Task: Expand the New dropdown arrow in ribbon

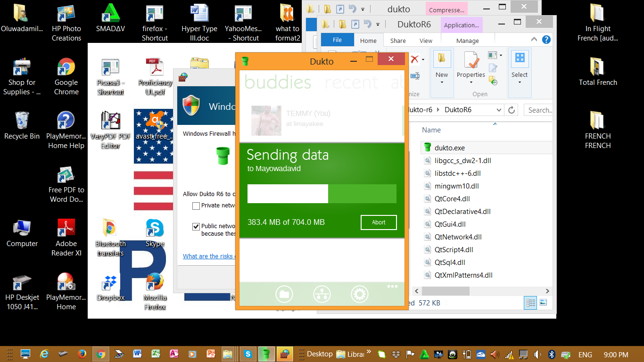Action: [442, 82]
